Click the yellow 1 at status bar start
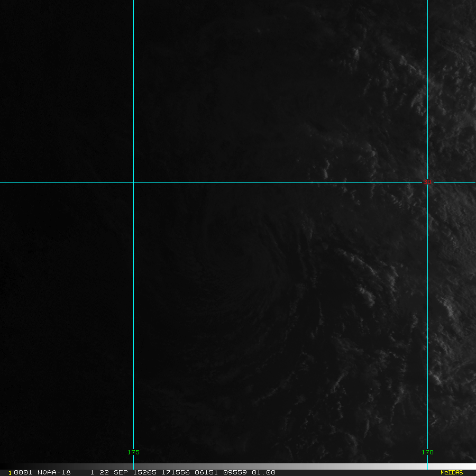The height and width of the screenshot is (476, 476). (x=10, y=472)
